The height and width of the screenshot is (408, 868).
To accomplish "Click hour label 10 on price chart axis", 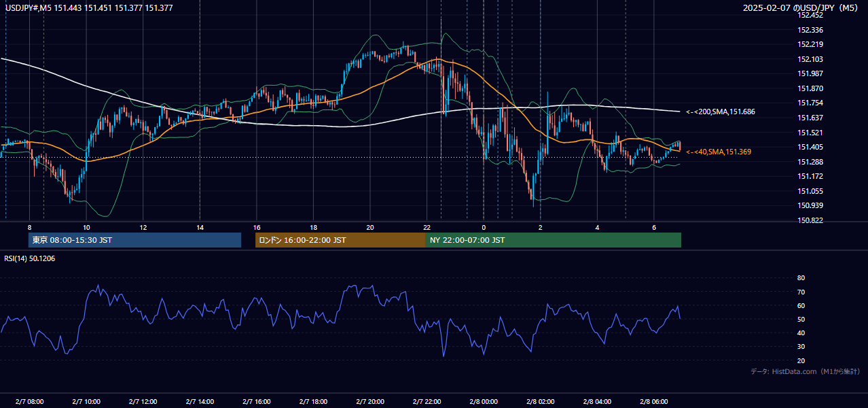I will coord(86,227).
